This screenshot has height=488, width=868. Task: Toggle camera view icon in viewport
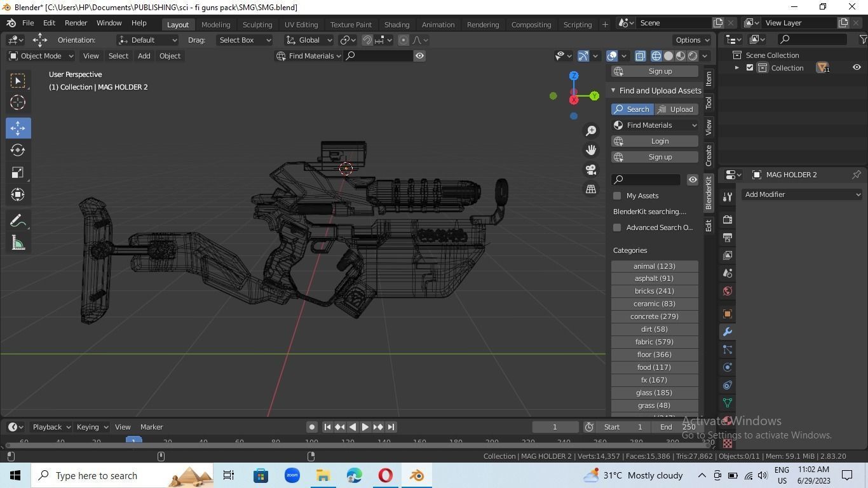click(x=591, y=170)
